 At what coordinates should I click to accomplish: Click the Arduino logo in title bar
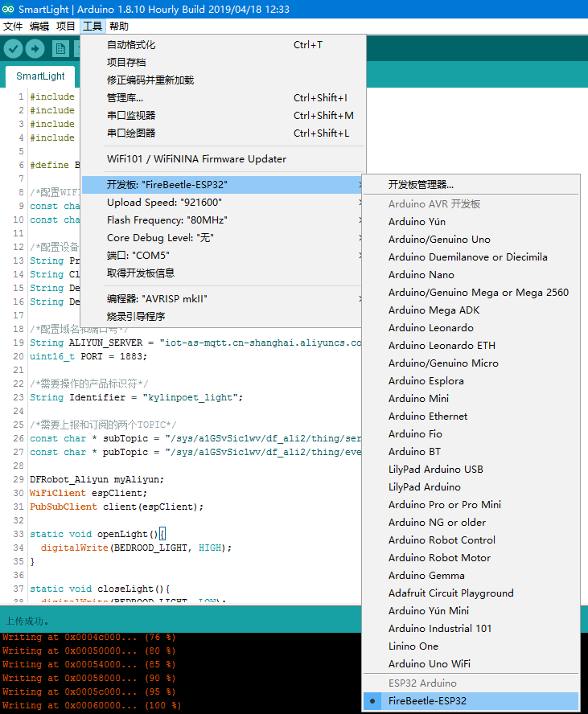pyautogui.click(x=8, y=9)
